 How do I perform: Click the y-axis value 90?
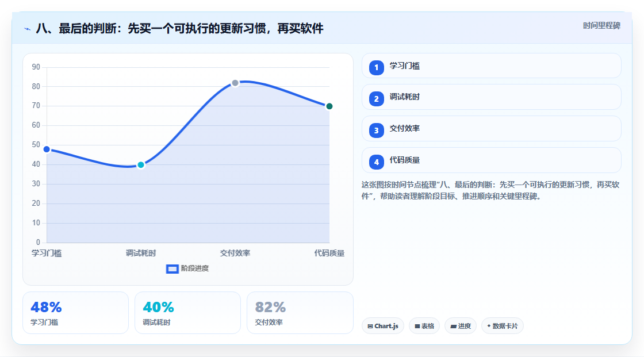point(36,67)
